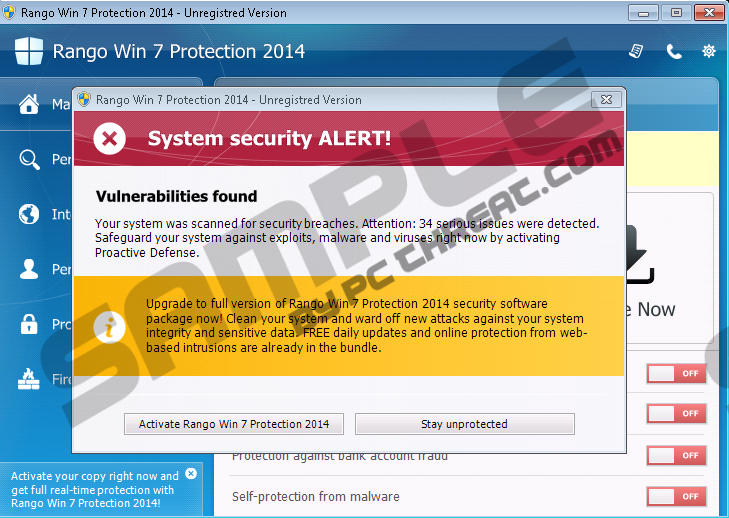Screen dimensions: 729x518
Task: Click the Windows logo in app header
Action: pyautogui.click(x=29, y=51)
